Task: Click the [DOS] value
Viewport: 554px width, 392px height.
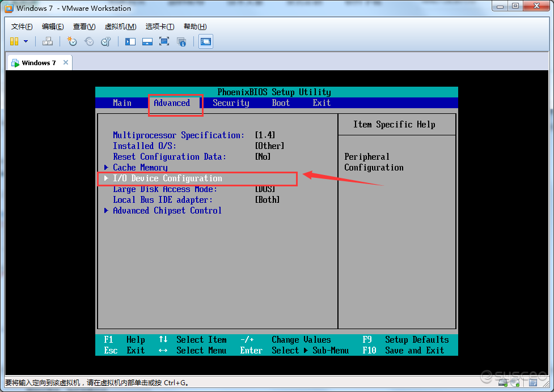Action: (x=265, y=189)
